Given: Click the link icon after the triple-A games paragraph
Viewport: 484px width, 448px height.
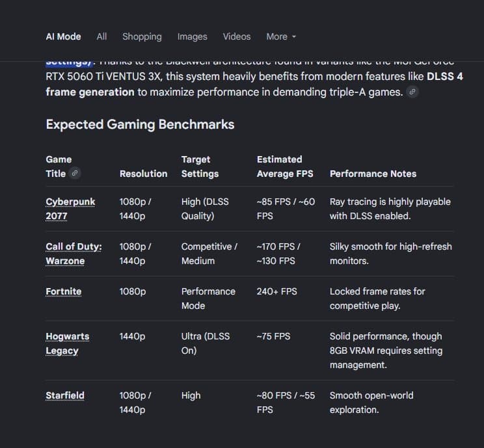Looking at the screenshot, I should [412, 92].
